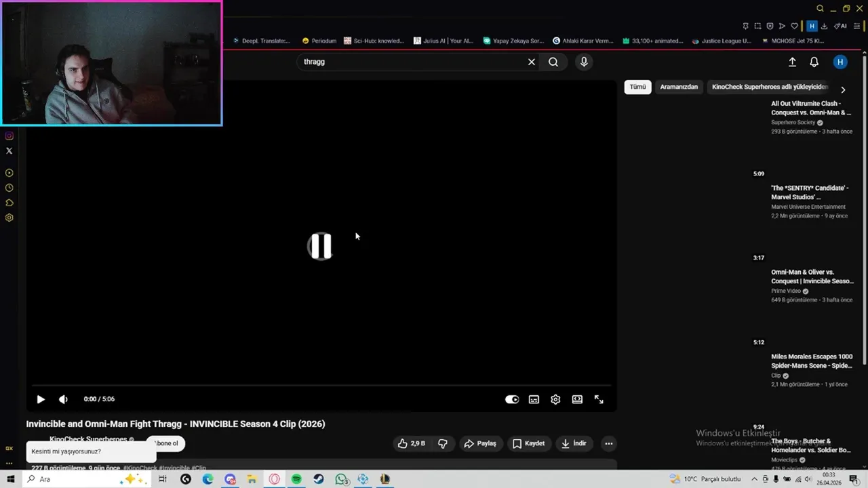Clear the search text 'thragg'
Screen dimensions: 868x488
(x=532, y=62)
